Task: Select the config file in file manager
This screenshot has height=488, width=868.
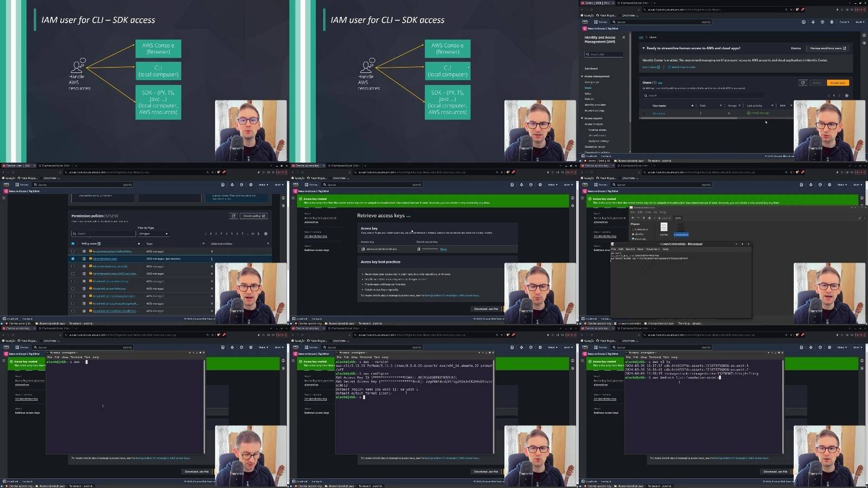Action: [664, 229]
